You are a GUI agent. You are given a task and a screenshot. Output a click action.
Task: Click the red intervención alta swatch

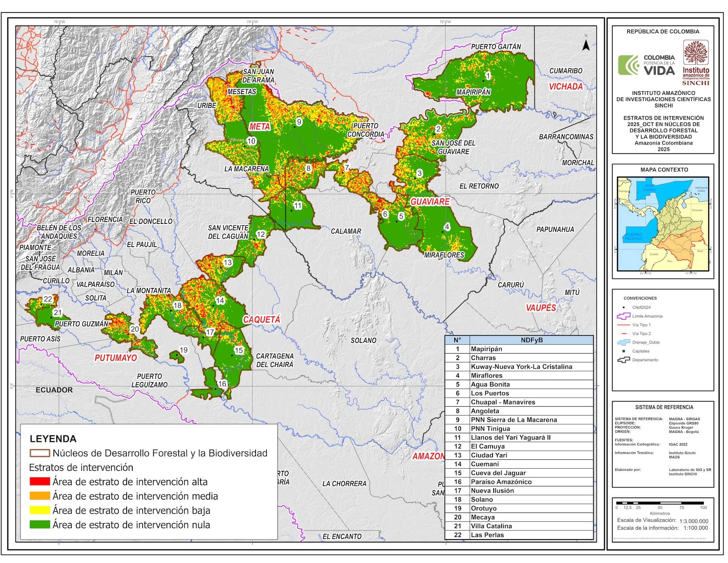coord(39,482)
